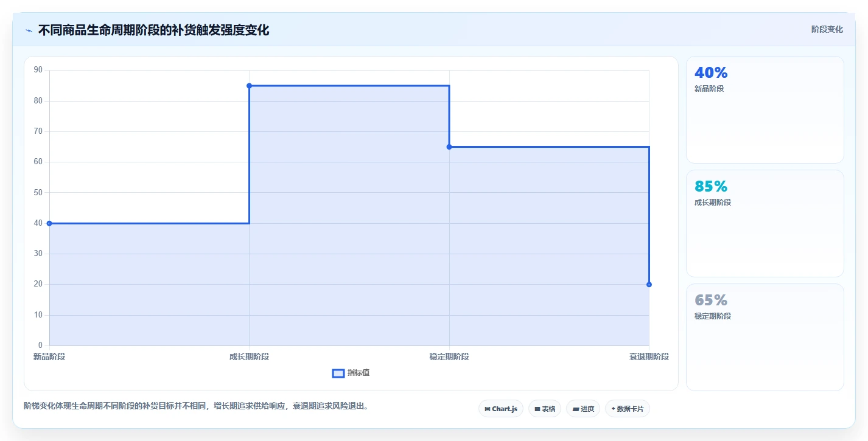This screenshot has height=441, width=868.
Task: Click the y-axis value 90
Action: [38, 70]
